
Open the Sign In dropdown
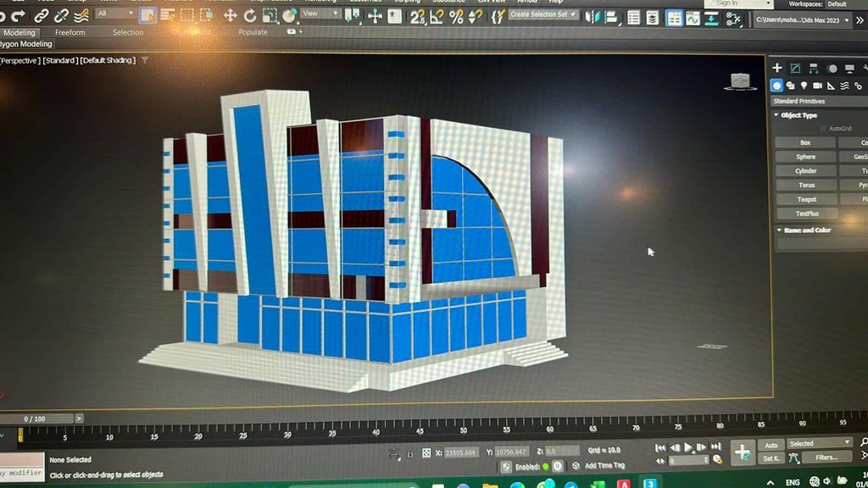pos(739,3)
